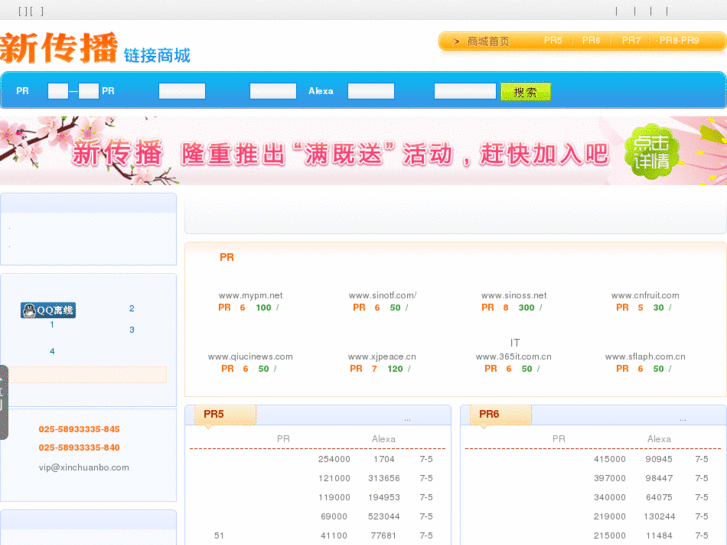Open the www.cnfruit.com link
Screen dimensions: 727x545
coord(645,295)
